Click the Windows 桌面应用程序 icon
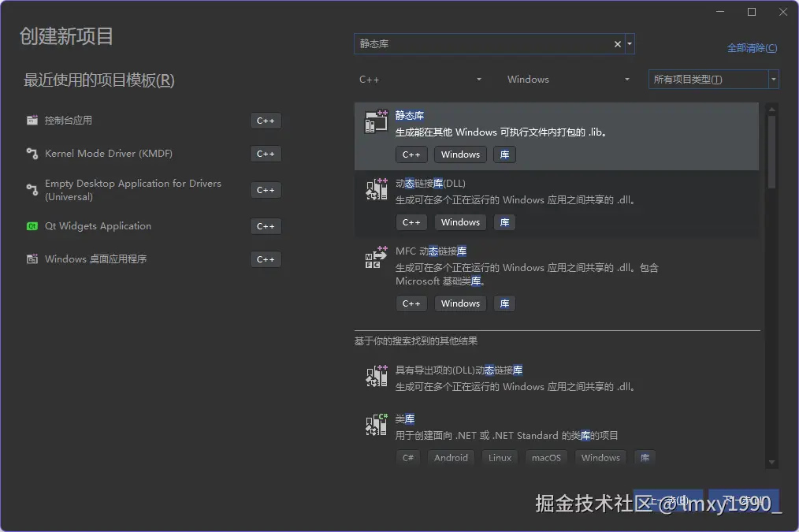799x532 pixels. 32,259
